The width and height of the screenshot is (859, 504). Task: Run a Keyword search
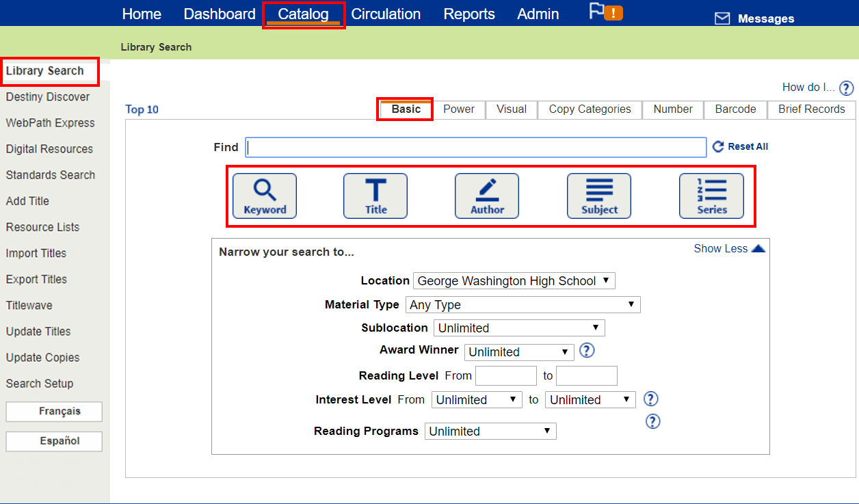[265, 196]
